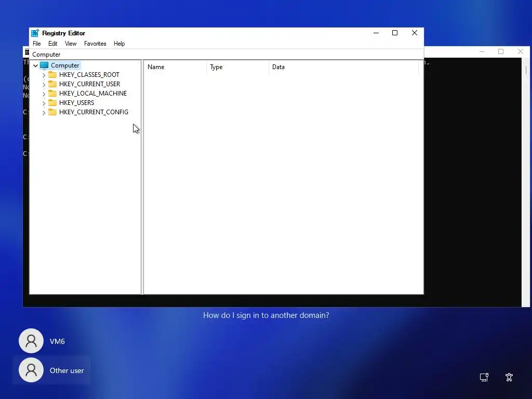Expand HKEY_LOCAL_MACHINE chevron
532x399 pixels.
(44, 94)
